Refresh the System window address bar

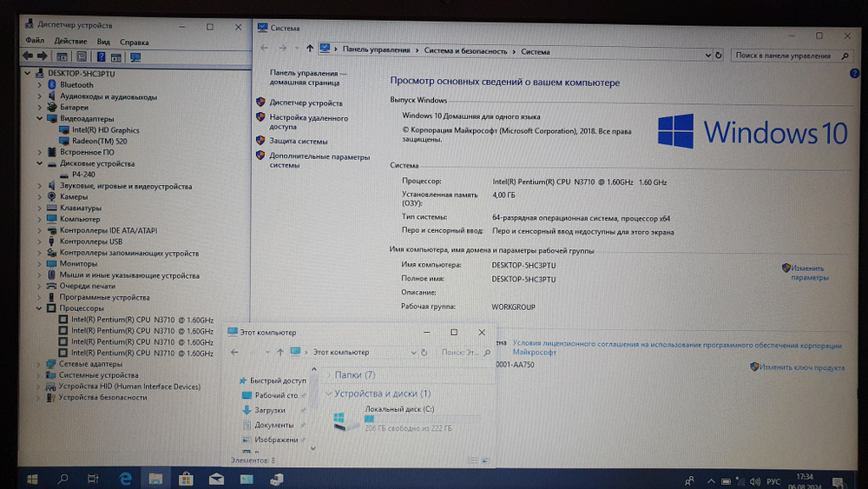pos(718,56)
